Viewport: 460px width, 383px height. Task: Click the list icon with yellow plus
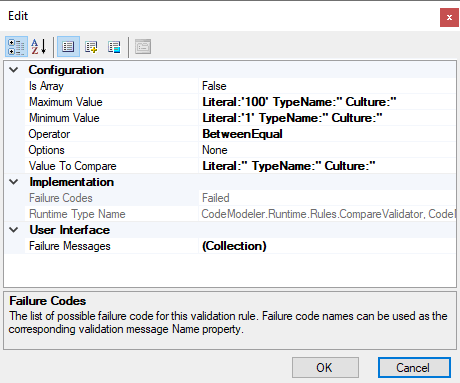click(x=91, y=47)
